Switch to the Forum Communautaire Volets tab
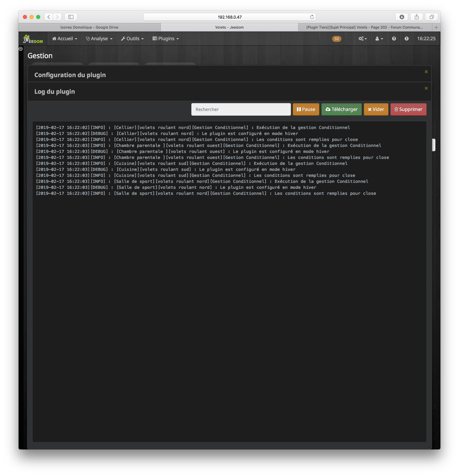459x476 pixels. click(365, 27)
